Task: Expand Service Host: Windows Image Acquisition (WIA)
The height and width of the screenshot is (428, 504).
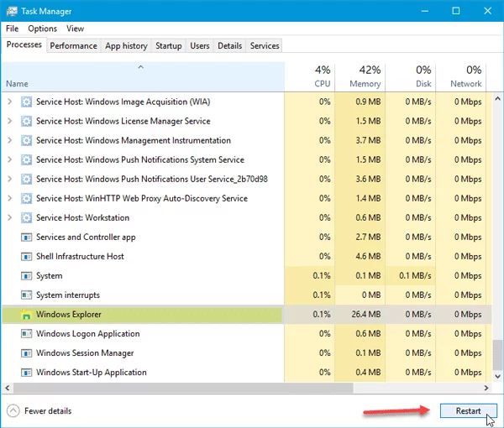Action: 9,102
